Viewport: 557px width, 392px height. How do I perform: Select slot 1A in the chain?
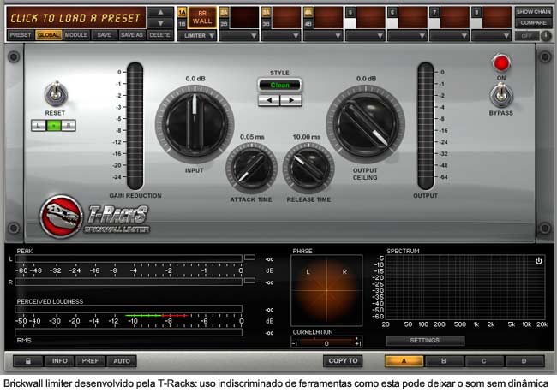coord(182,13)
